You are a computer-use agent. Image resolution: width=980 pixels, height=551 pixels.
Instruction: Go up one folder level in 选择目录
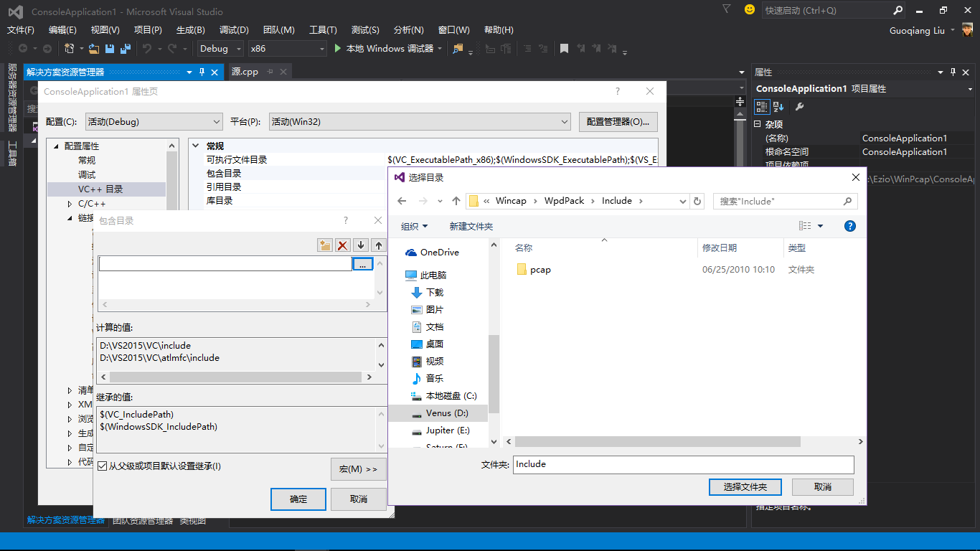[456, 201]
